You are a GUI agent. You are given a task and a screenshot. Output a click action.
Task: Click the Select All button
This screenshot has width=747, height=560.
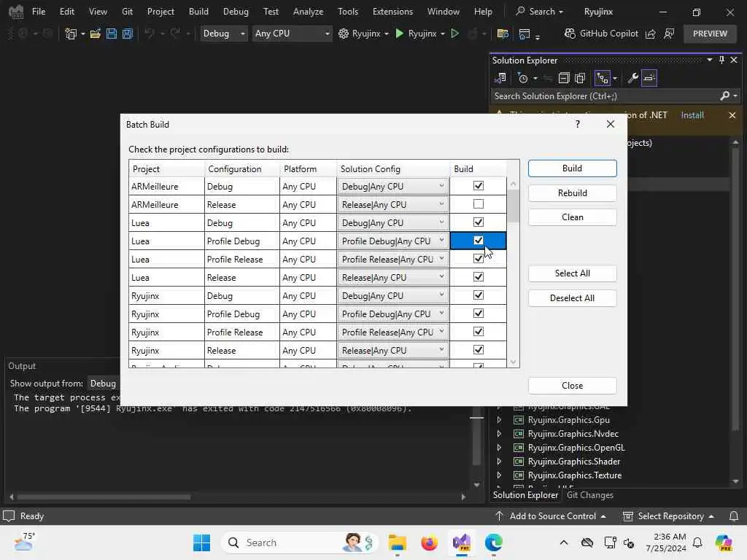[x=572, y=273]
